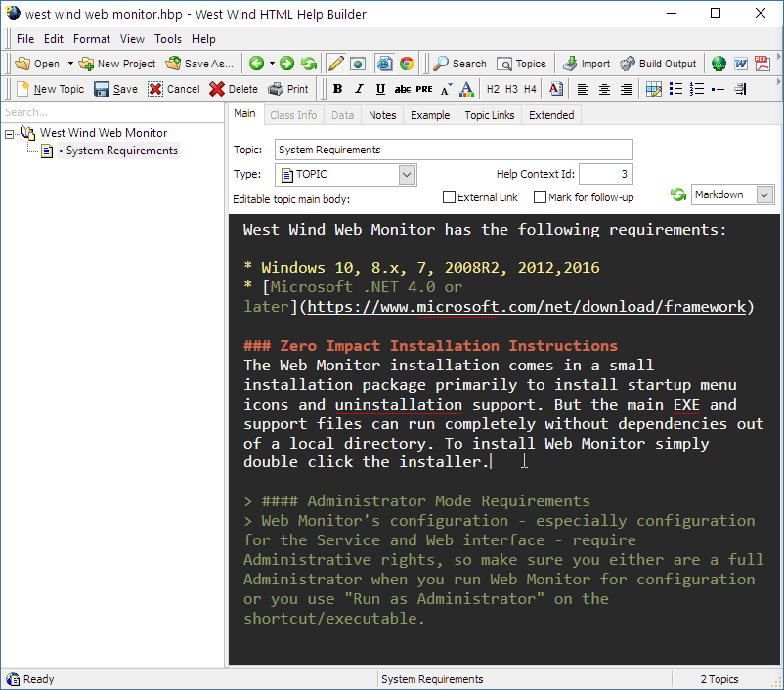The width and height of the screenshot is (784, 690).
Task: Click the Cancel button
Action: [174, 89]
